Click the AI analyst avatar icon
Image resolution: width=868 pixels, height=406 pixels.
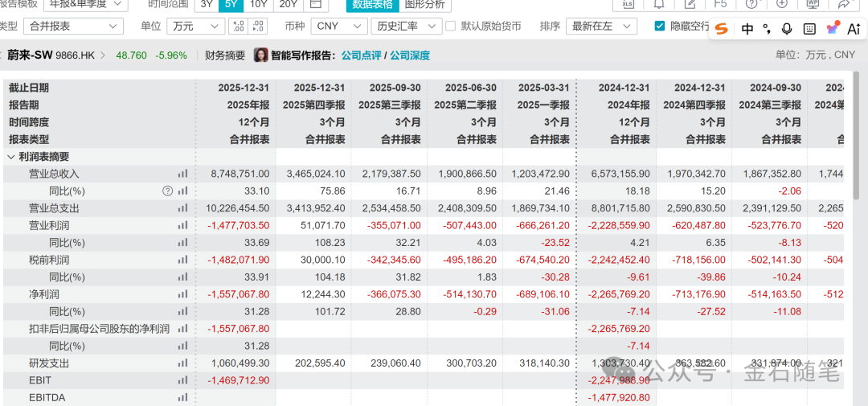coord(260,55)
